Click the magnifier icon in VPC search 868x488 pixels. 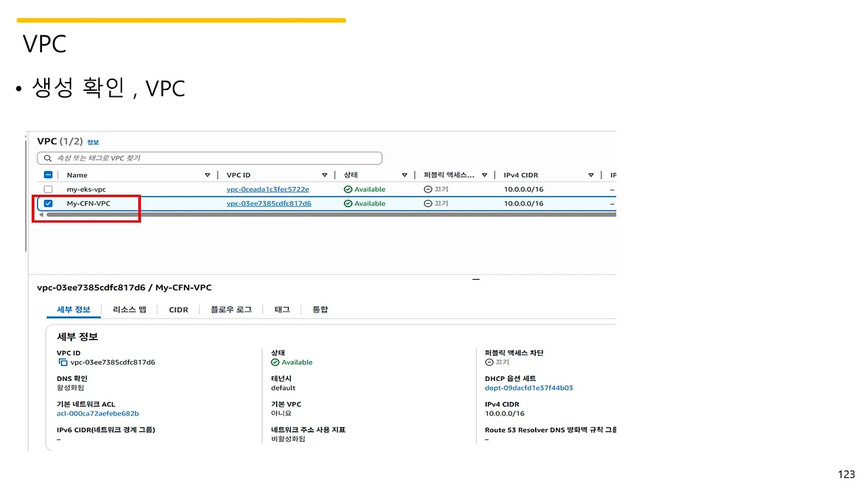tap(47, 158)
